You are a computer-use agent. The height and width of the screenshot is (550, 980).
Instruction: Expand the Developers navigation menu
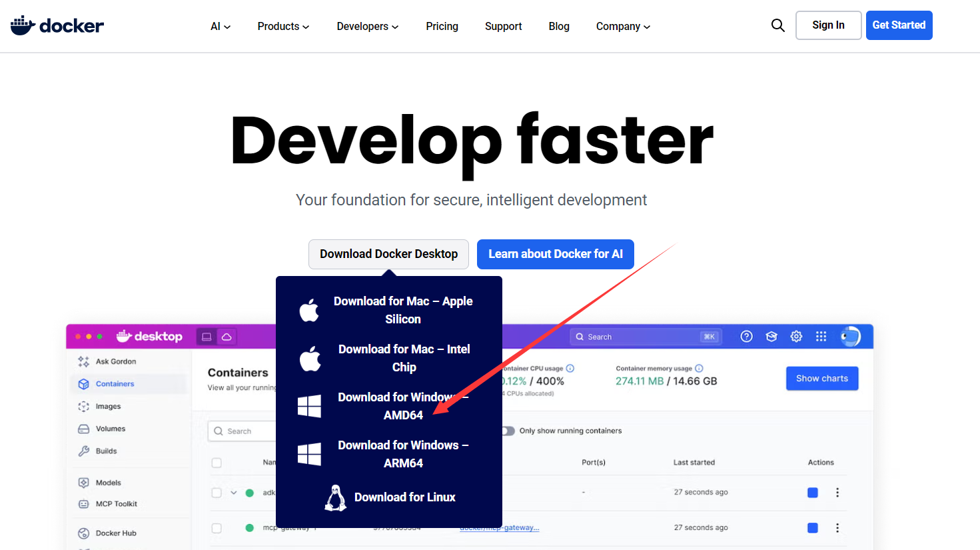(x=368, y=27)
